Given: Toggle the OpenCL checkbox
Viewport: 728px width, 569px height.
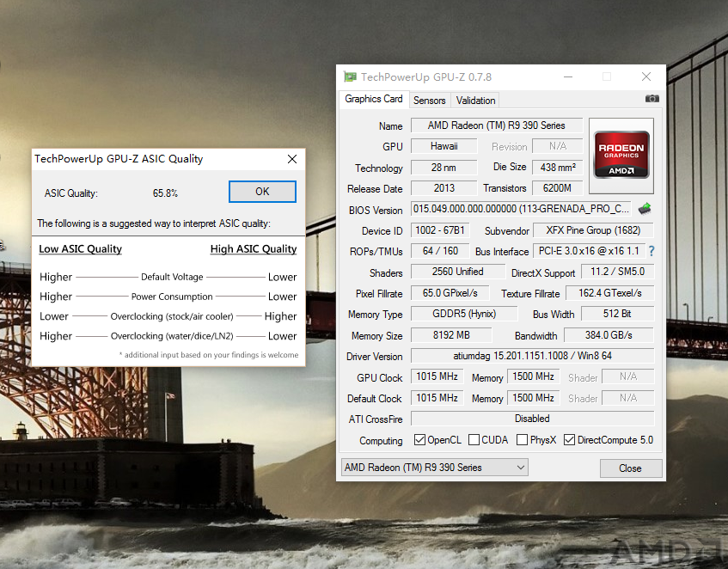Looking at the screenshot, I should pyautogui.click(x=419, y=439).
